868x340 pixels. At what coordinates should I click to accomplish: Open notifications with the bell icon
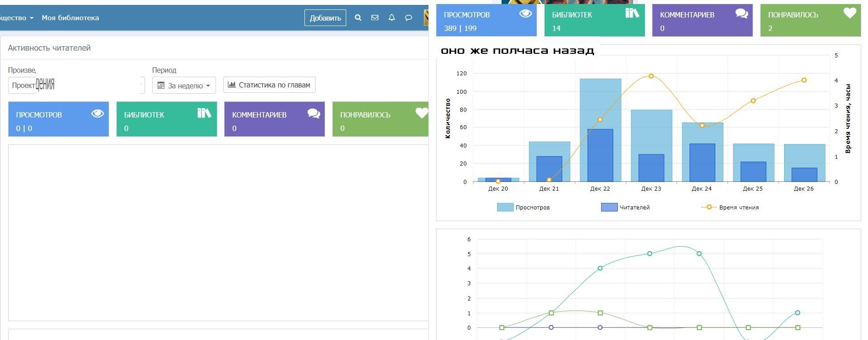(x=392, y=17)
